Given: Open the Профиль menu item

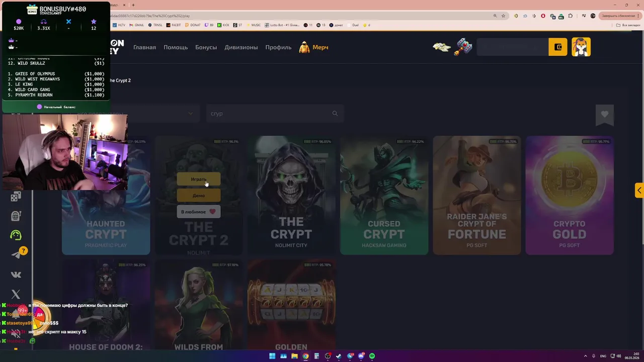Looking at the screenshot, I should (278, 47).
